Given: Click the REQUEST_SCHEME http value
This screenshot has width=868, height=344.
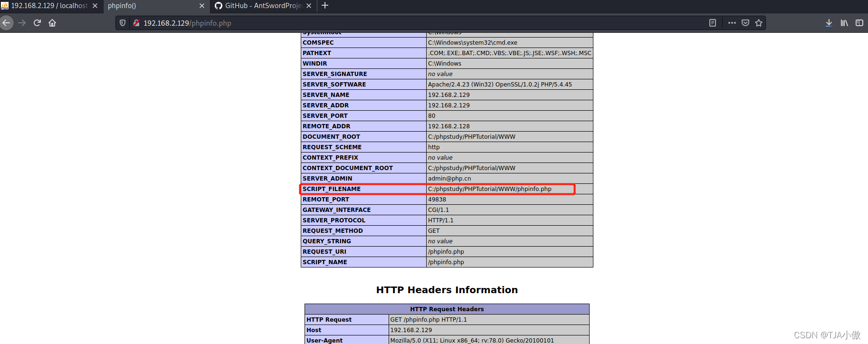Looking at the screenshot, I should [434, 147].
